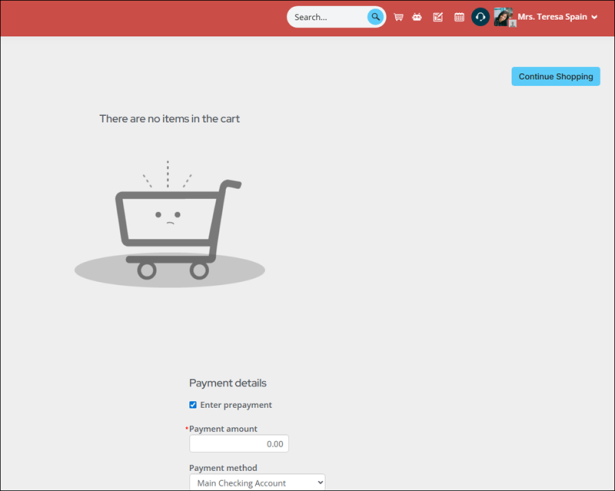Click the headset support icon
The height and width of the screenshot is (491, 615).
480,17
